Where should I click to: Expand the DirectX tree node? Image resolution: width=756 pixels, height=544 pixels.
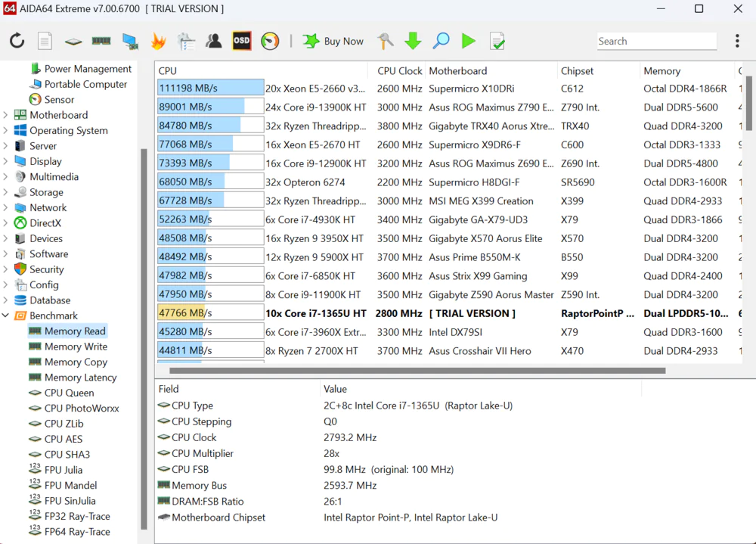click(5, 223)
